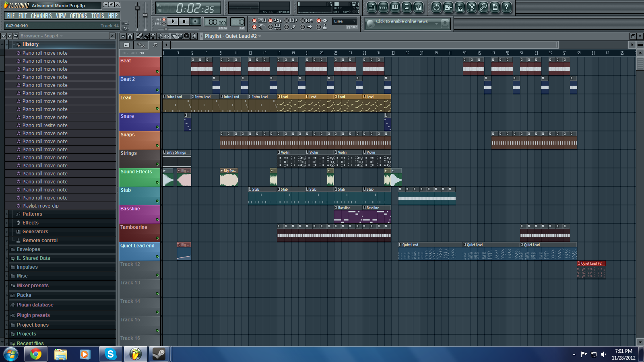This screenshot has width=644, height=362.
Task: Click the Undo history circular arrow icon
Action: [436, 7]
